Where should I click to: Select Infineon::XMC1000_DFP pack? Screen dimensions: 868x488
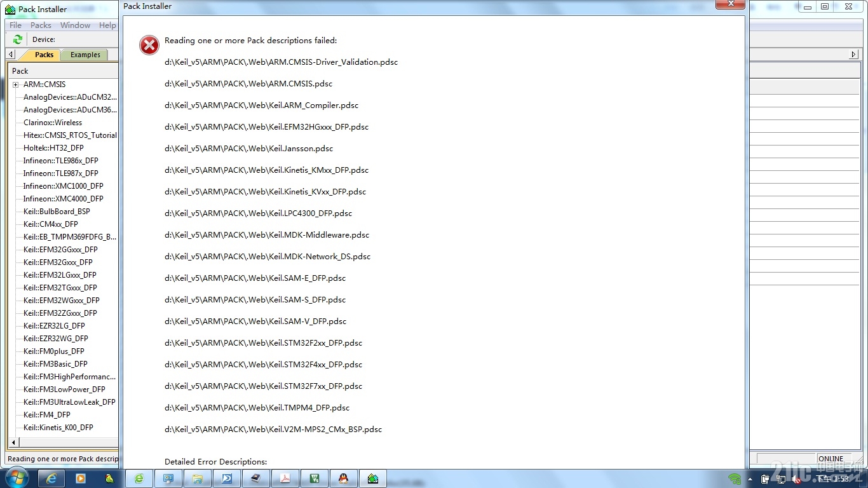63,186
